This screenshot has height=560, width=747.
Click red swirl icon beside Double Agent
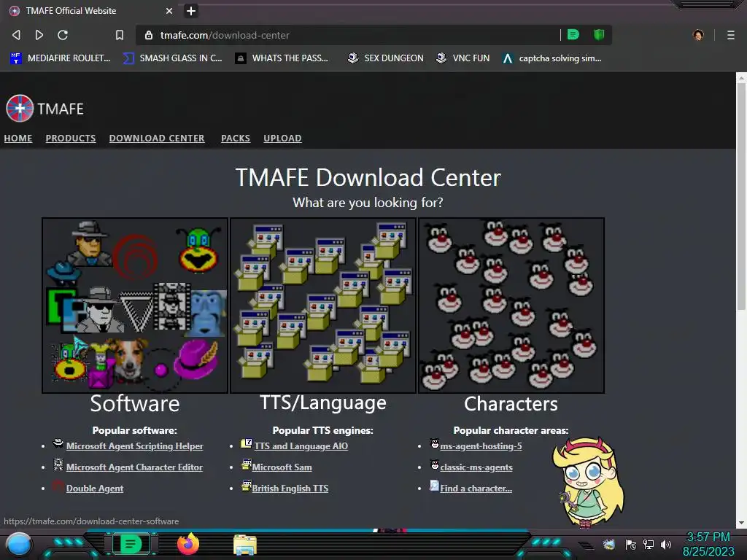coord(58,485)
